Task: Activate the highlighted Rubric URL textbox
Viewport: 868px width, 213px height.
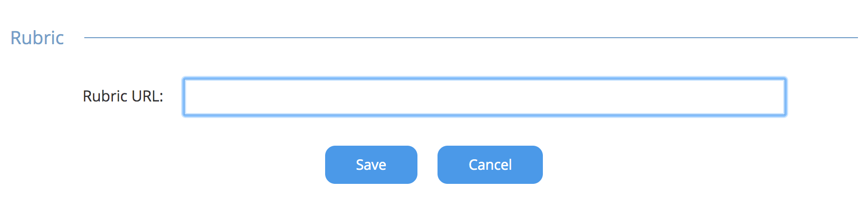Action: point(484,97)
